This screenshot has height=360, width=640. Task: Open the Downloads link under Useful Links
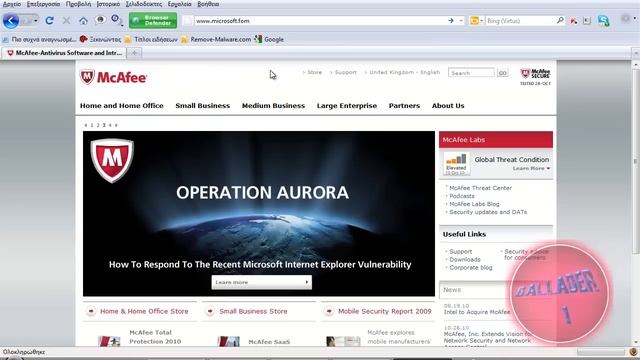tap(464, 260)
